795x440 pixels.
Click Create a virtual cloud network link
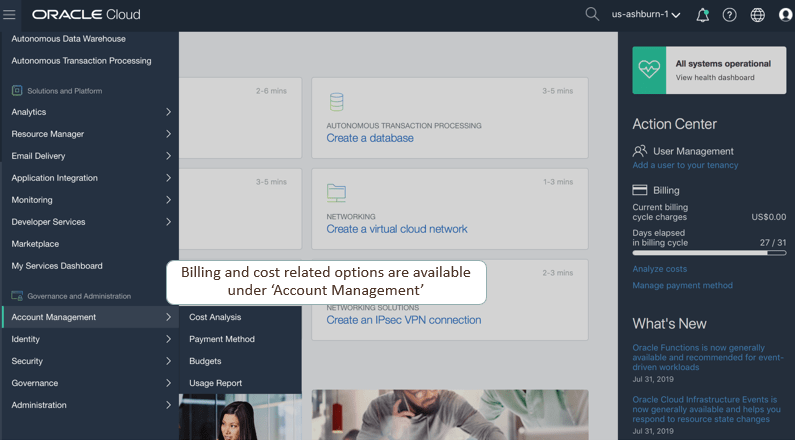397,229
